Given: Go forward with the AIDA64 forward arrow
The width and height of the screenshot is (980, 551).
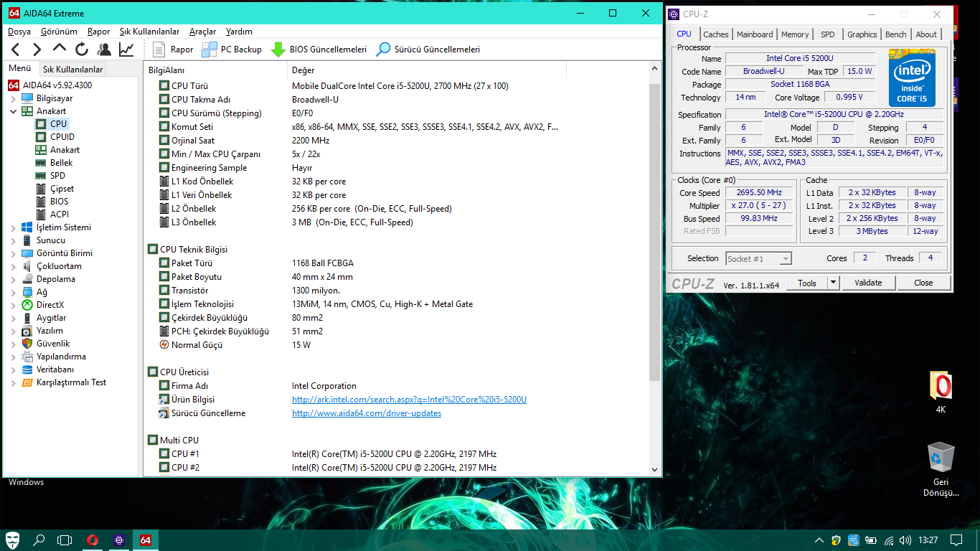Looking at the screenshot, I should [37, 50].
